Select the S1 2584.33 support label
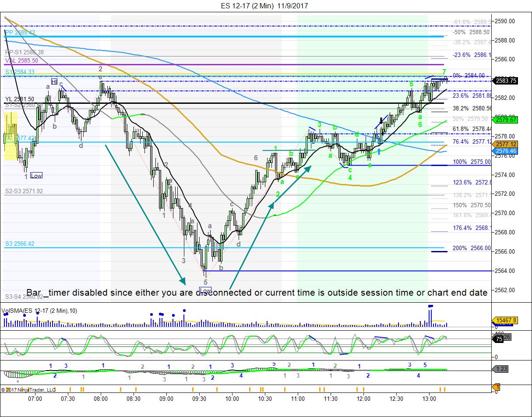The image size is (532, 417). [20, 72]
